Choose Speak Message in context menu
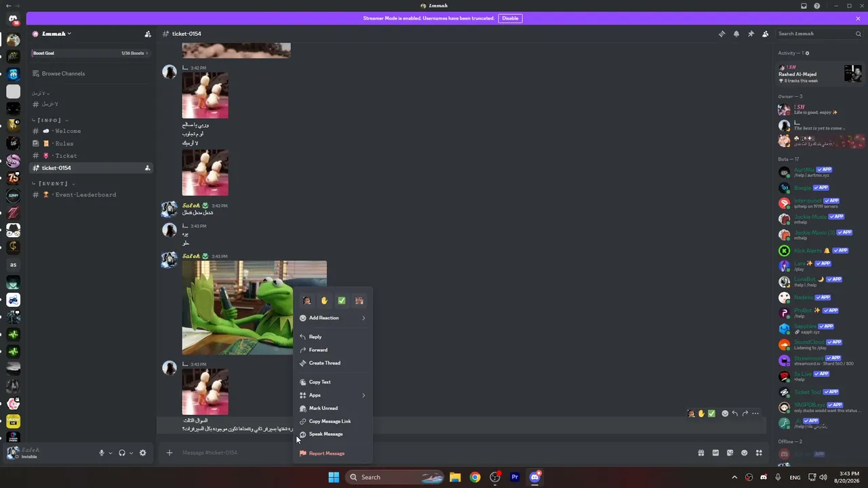868x488 pixels. [332, 434]
